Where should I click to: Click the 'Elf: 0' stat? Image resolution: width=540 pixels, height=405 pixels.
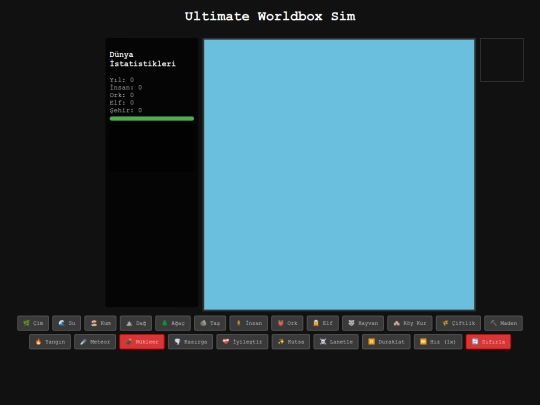click(x=122, y=103)
